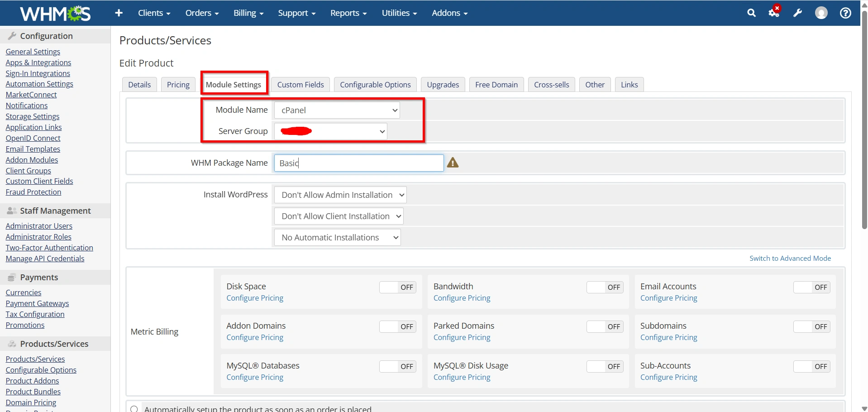Toggle Sub-Accounts metric billing switch
The image size is (868, 412).
tap(812, 366)
